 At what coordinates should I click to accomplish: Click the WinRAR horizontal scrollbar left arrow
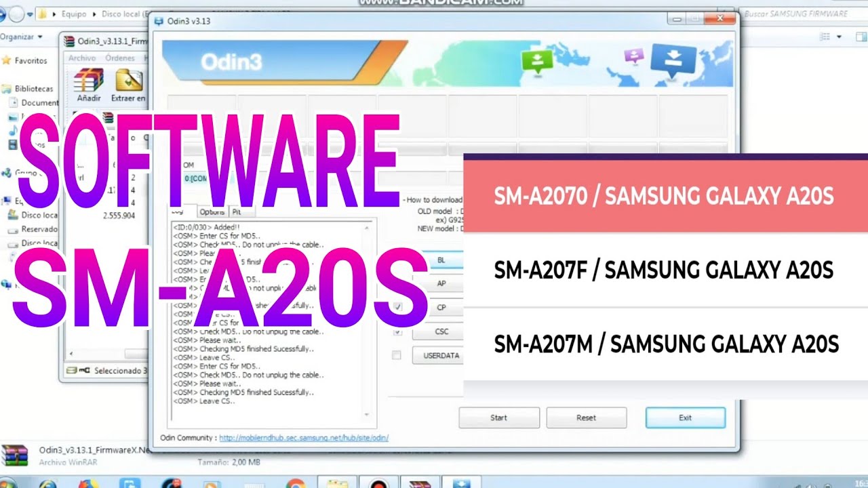(x=71, y=354)
